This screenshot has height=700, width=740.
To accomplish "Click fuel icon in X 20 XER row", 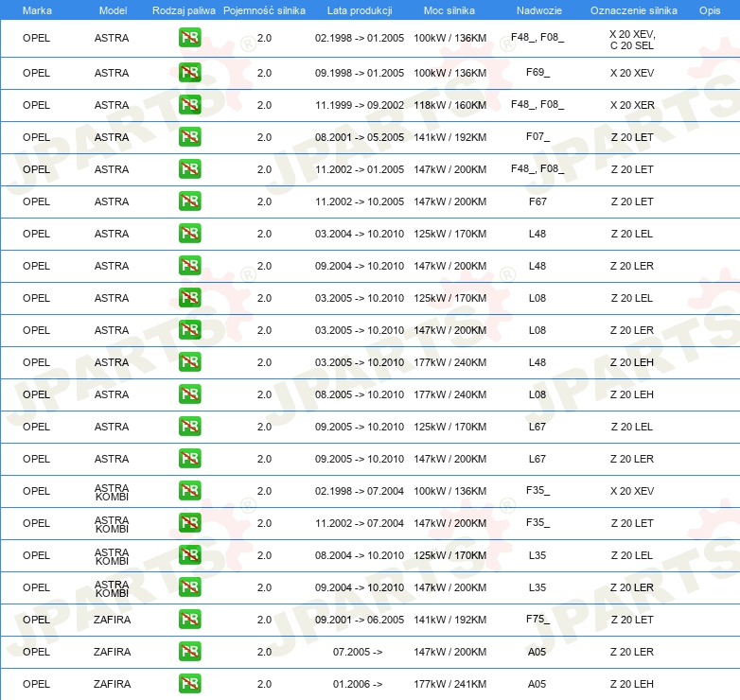I will (x=189, y=105).
